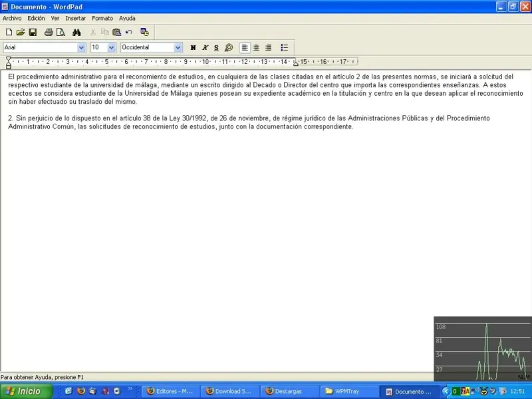Click the taskbar clock 12:51
Viewport: 532px width, 399px height.
[x=517, y=391]
